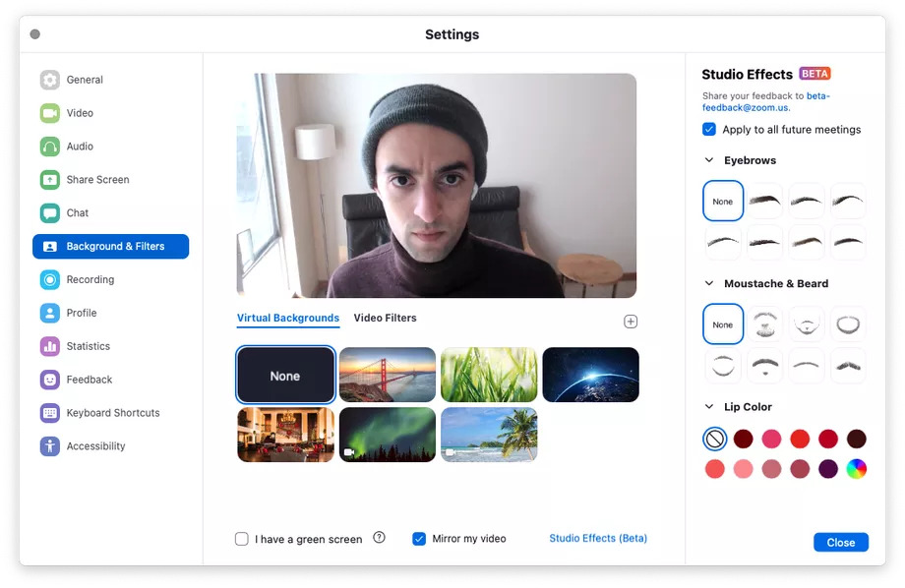
Task: Pick dusty rose lip color swatch
Action: 771,469
